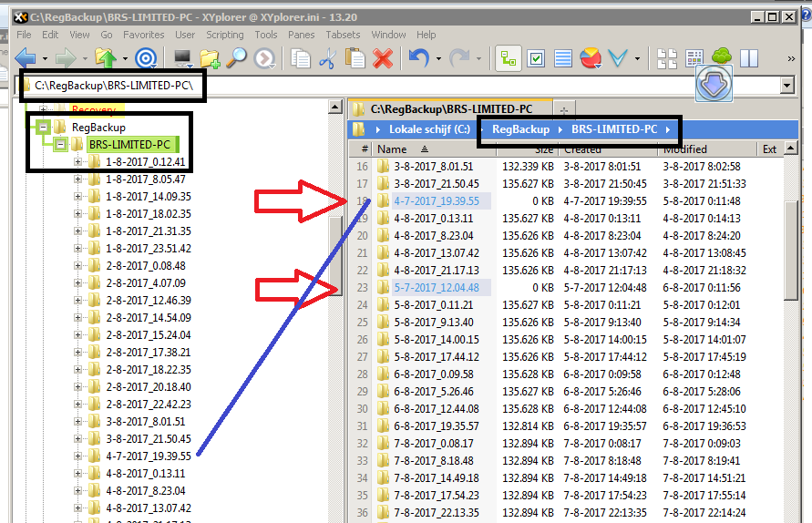
Task: Open the Find Files magnifier icon
Action: (237, 58)
